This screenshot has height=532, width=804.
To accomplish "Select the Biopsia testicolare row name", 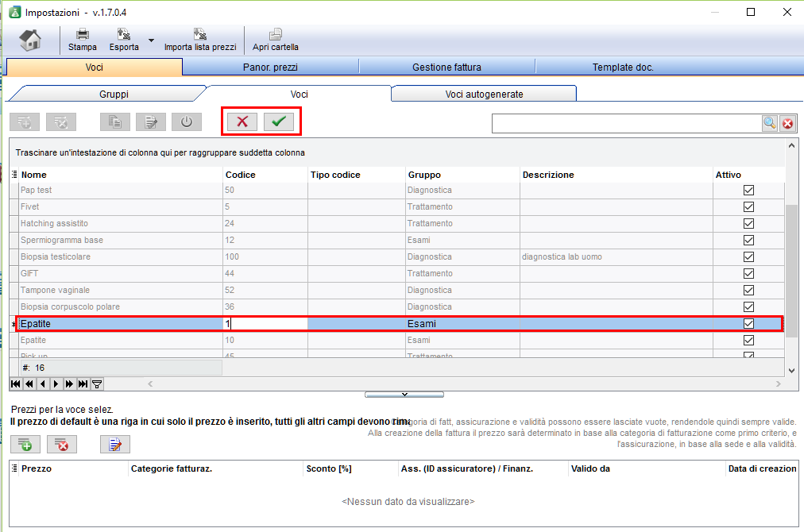I will click(x=56, y=256).
